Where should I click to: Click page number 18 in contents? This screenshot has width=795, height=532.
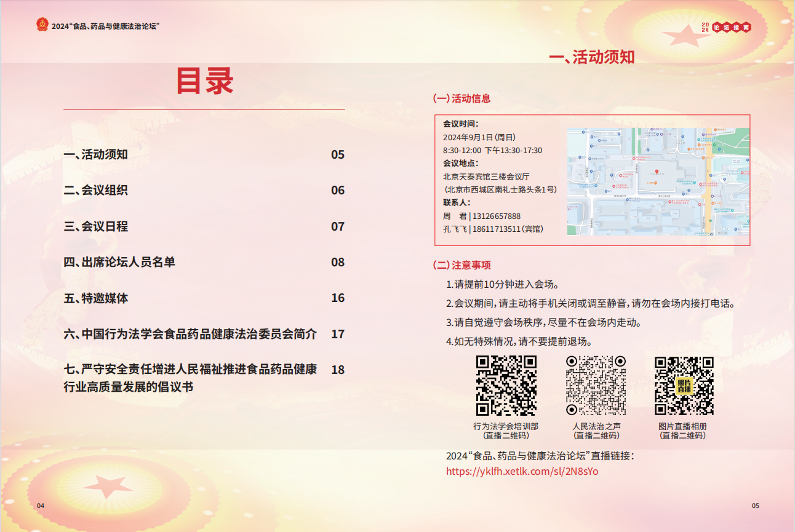[x=338, y=370]
